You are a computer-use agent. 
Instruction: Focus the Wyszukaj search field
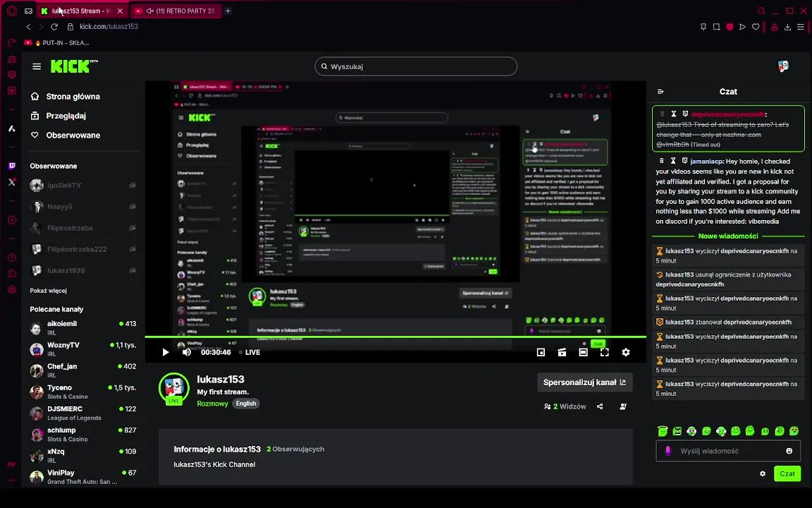click(416, 66)
